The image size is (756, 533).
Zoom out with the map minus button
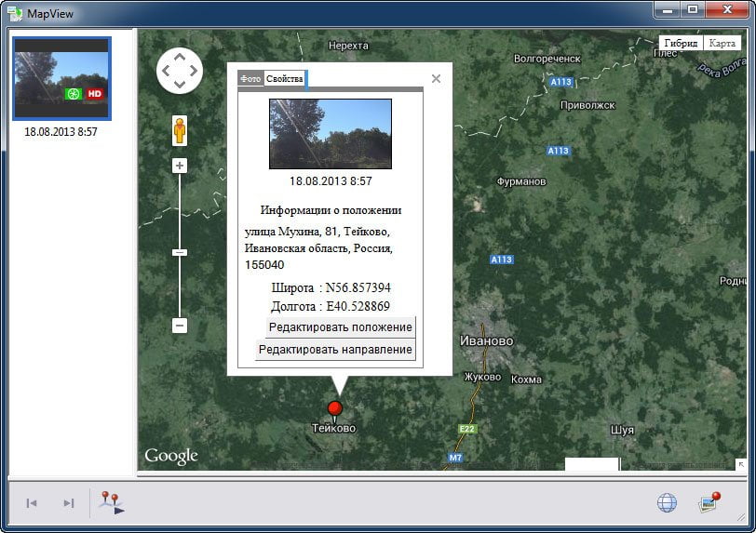point(180,326)
